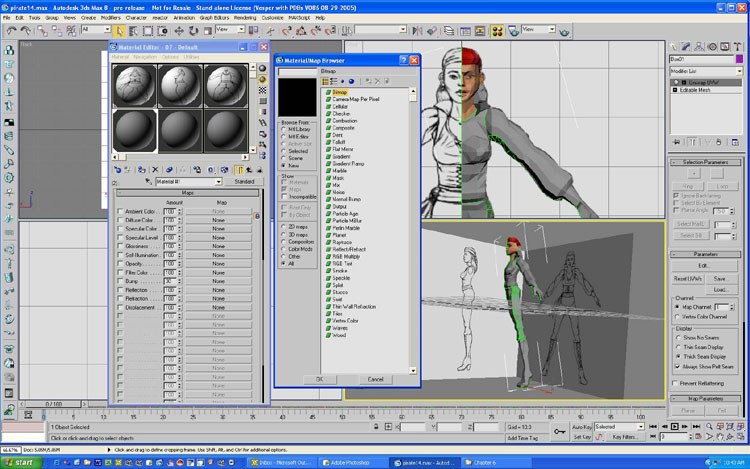The height and width of the screenshot is (469, 750).
Task: Open the Modifiers menu
Action: [109, 17]
